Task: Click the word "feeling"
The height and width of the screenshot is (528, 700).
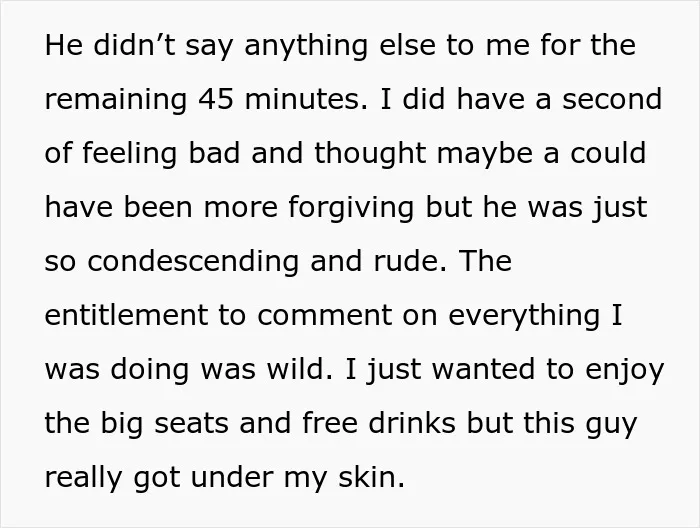Action: tap(129, 154)
